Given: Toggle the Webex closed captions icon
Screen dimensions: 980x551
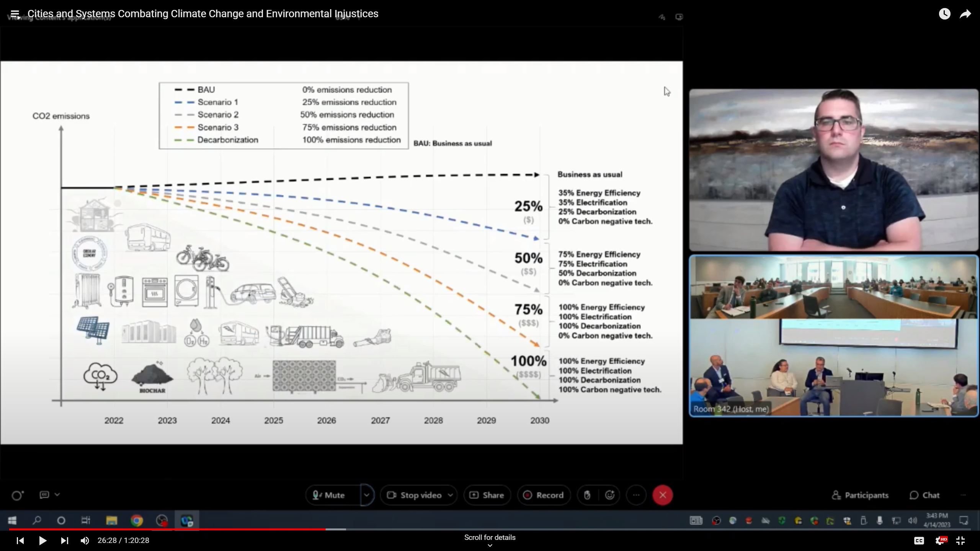Looking at the screenshot, I should [44, 495].
